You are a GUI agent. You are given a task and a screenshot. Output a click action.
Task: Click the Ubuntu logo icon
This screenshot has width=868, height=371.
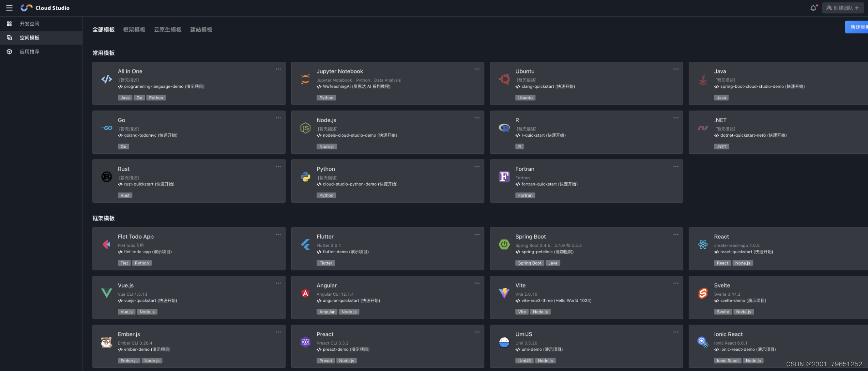point(504,79)
